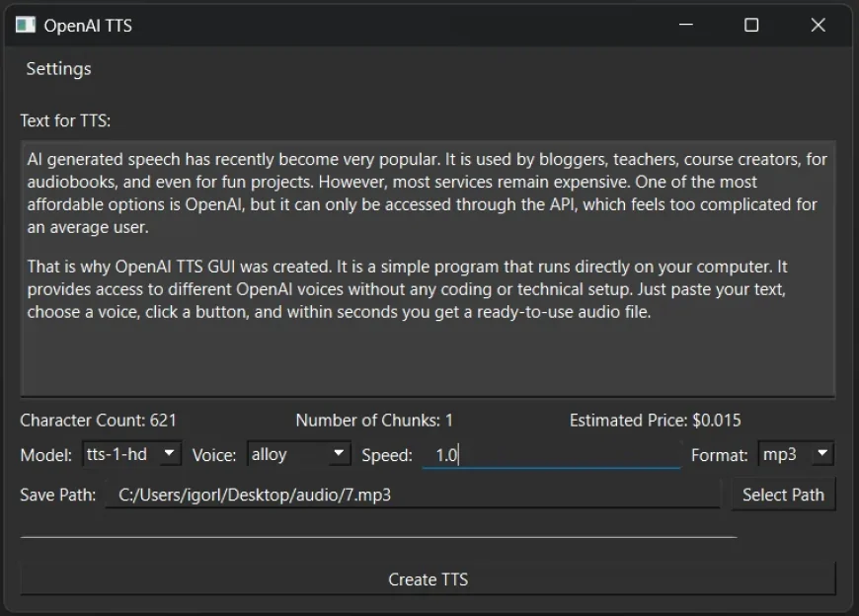The width and height of the screenshot is (859, 616).
Task: Open the Format dropdown showing mp3
Action: point(796,454)
